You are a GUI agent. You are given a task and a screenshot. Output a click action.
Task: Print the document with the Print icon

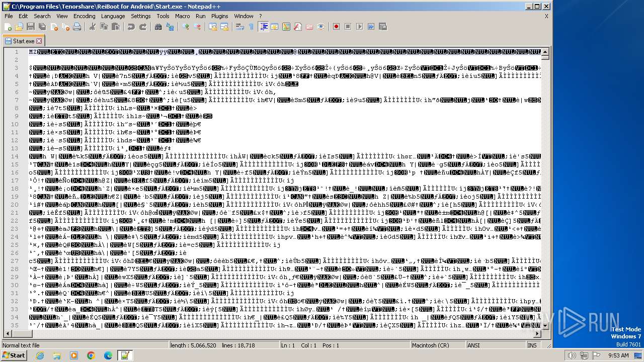76,27
